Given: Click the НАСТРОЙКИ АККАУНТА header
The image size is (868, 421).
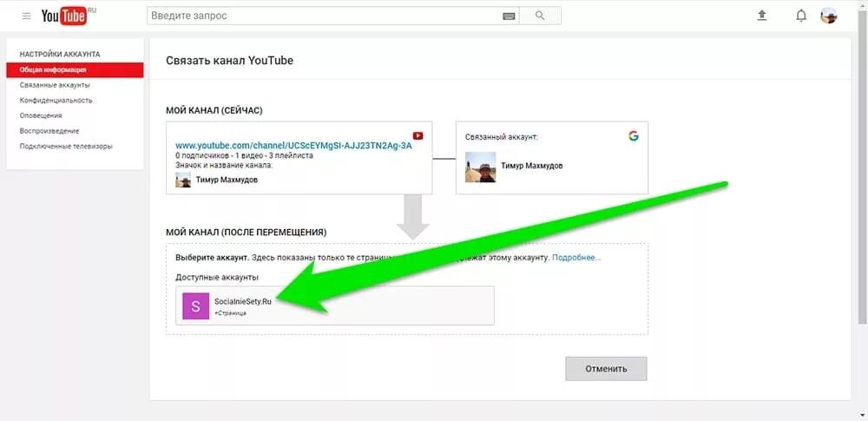Looking at the screenshot, I should point(60,55).
